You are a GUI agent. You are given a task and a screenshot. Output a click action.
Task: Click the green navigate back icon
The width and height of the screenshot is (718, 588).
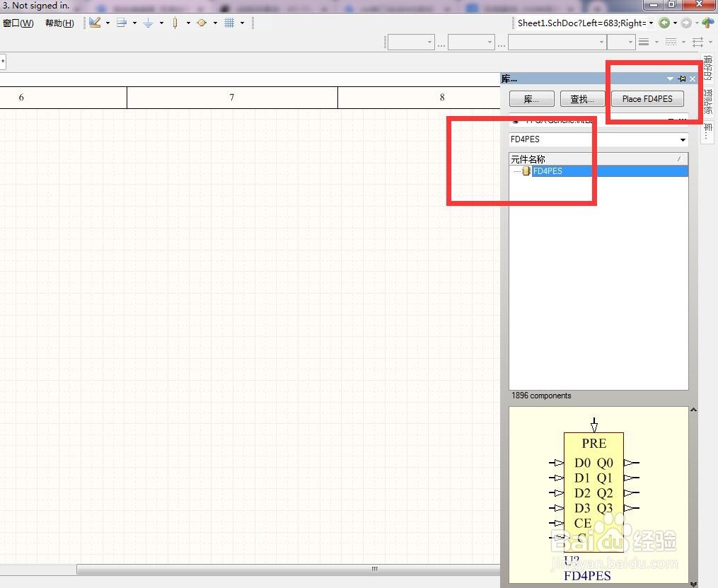(664, 23)
